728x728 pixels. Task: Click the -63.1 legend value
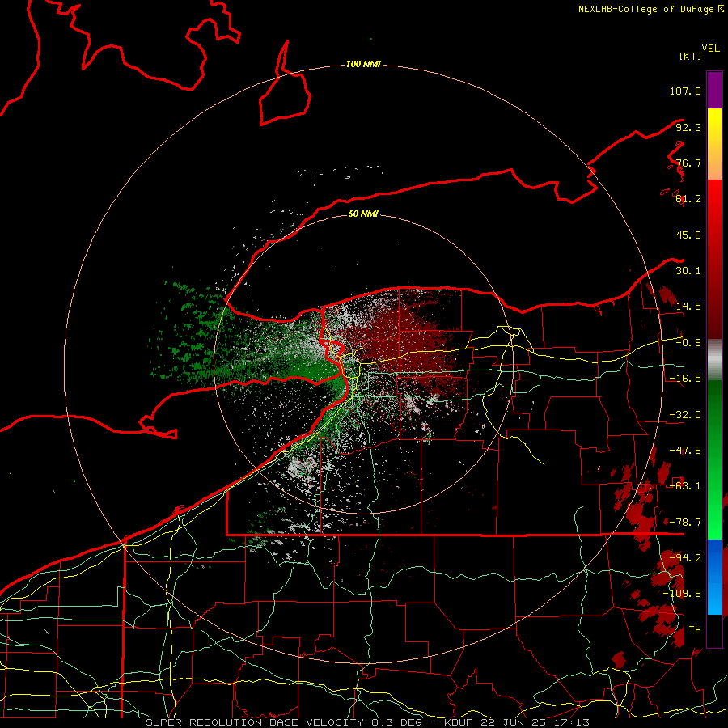[685, 486]
